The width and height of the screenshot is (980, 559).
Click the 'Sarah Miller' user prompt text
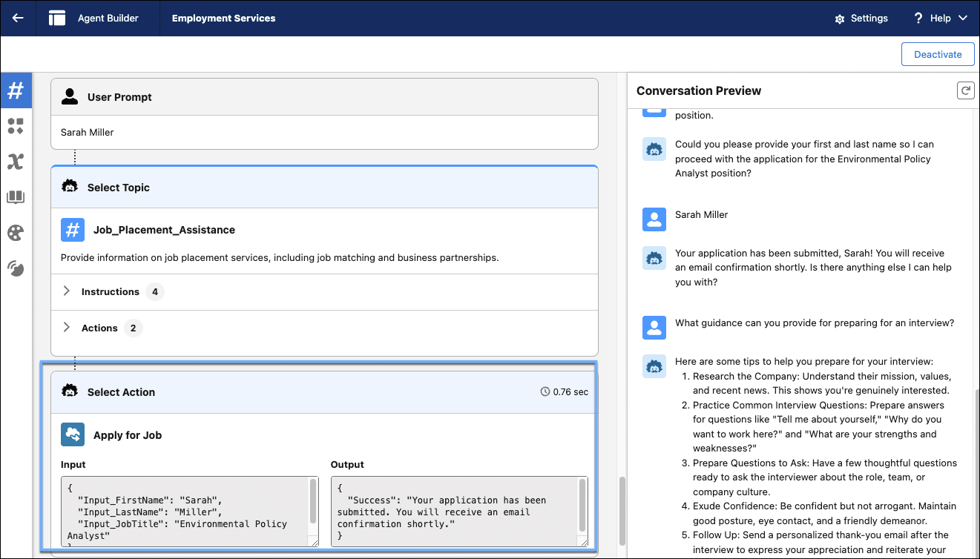(x=88, y=132)
